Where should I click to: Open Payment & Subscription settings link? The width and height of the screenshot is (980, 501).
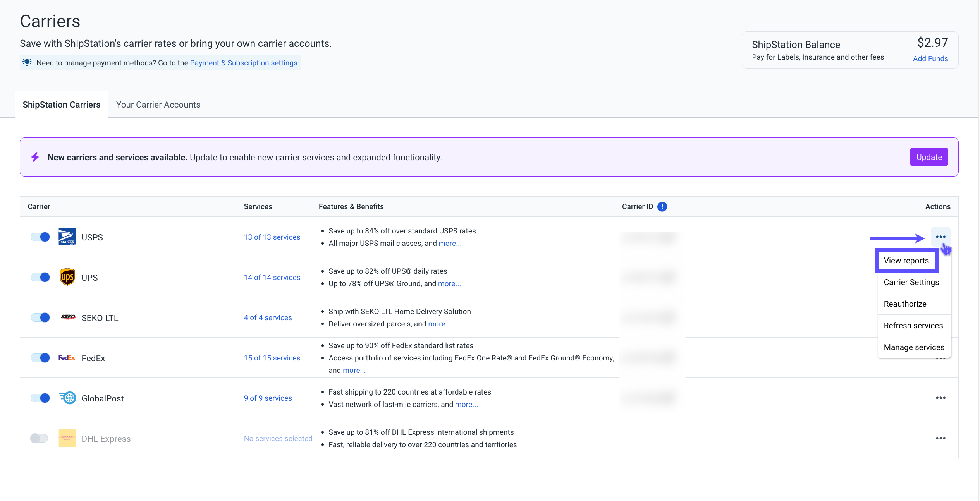pyautogui.click(x=244, y=63)
